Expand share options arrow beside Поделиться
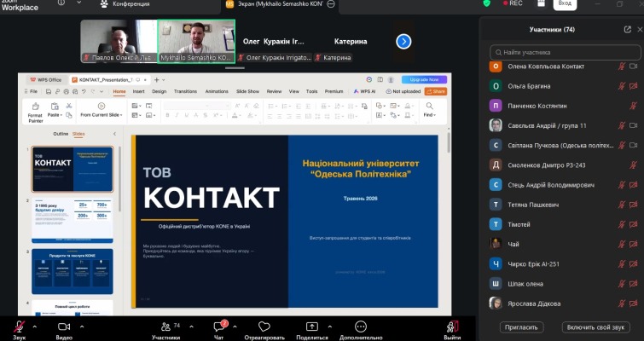The height and width of the screenshot is (341, 644). pyautogui.click(x=330, y=327)
